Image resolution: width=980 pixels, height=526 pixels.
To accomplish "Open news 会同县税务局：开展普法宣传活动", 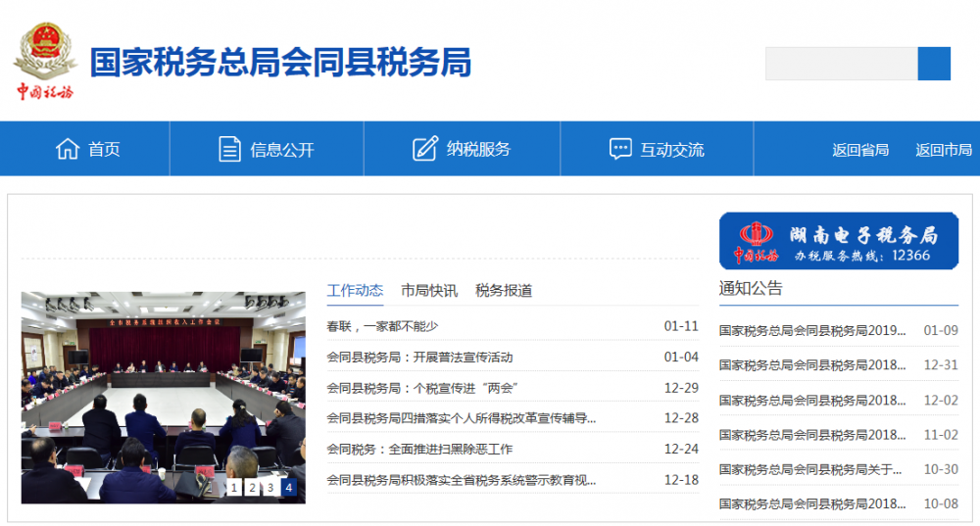I will coord(419,358).
